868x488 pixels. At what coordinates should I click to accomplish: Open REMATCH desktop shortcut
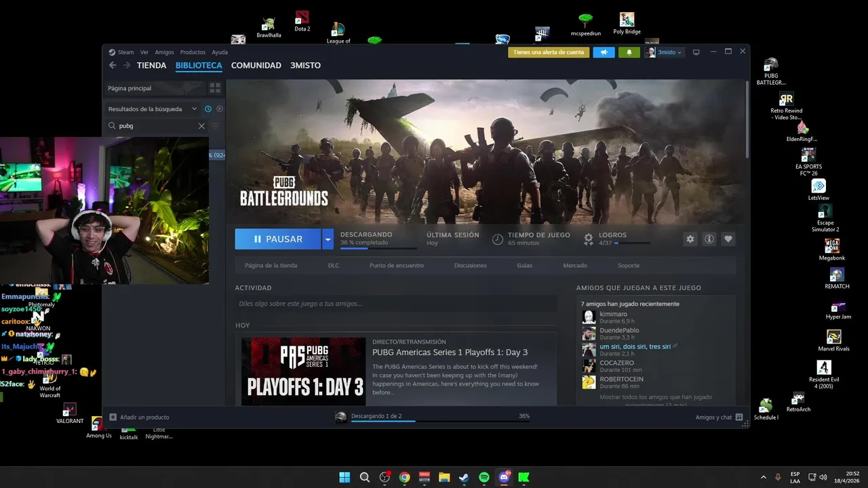837,279
